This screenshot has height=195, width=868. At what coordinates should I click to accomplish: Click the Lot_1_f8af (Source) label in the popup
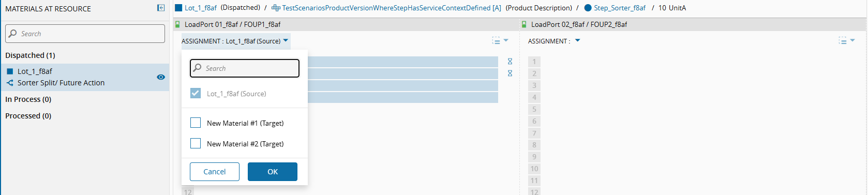(x=236, y=94)
